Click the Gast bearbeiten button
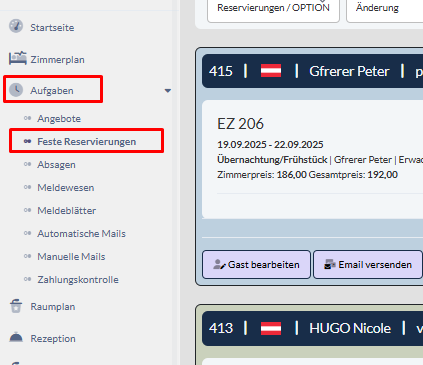This screenshot has width=423, height=365. pyautogui.click(x=256, y=264)
